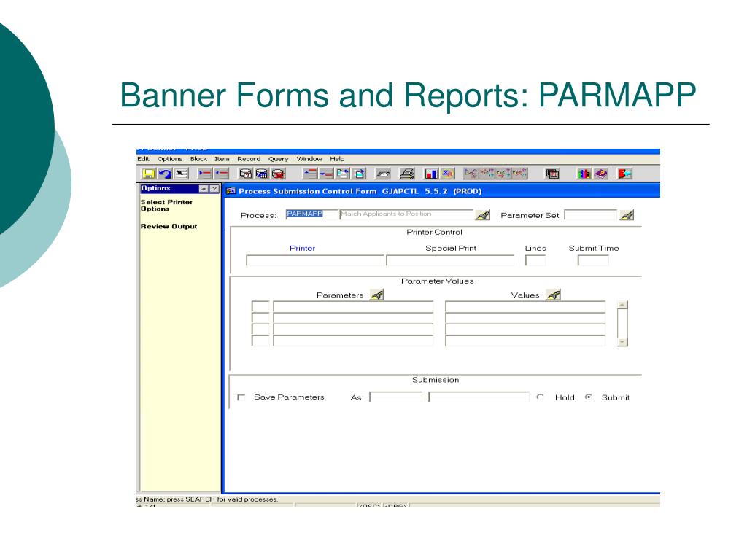Click the Cancel Query red icon
The height and width of the screenshot is (560, 747).
click(278, 174)
